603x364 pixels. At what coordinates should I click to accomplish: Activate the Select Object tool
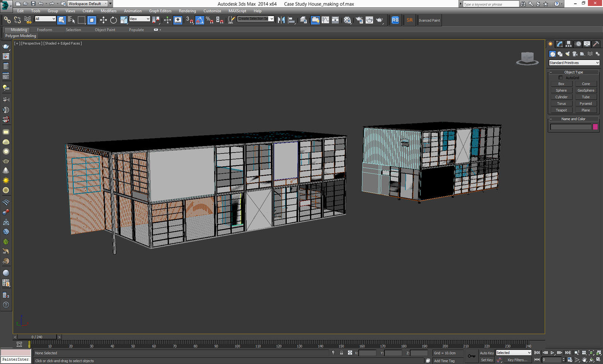coord(61,20)
